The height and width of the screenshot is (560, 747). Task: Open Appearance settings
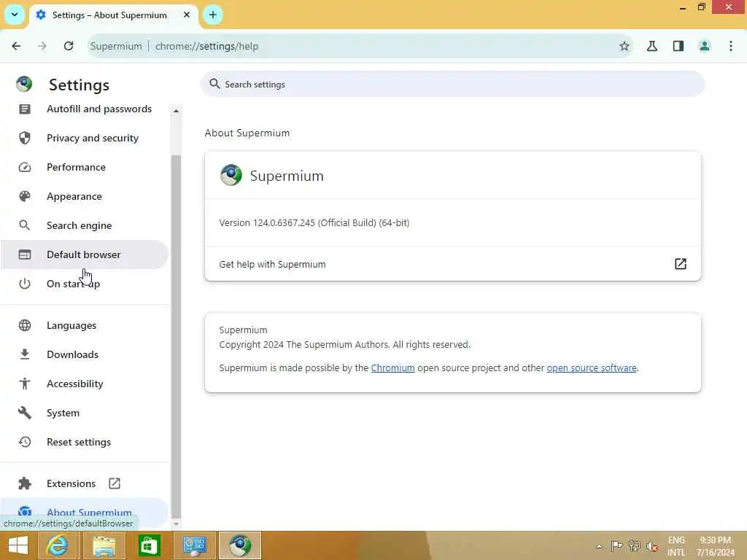85,196
